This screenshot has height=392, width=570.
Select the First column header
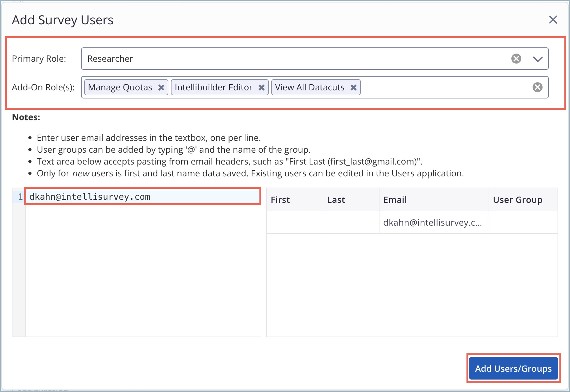point(295,199)
